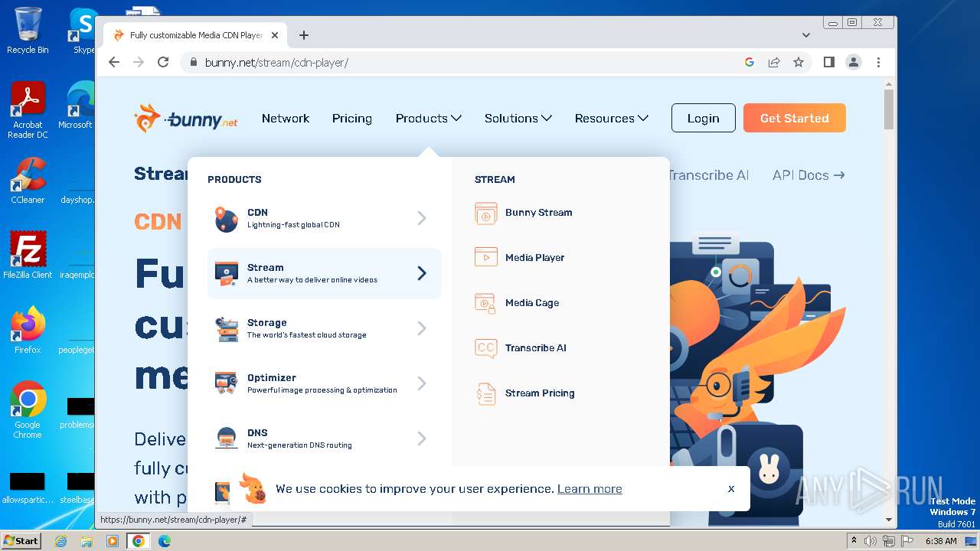The image size is (980, 551).
Task: Open FileZilla Client desktop shortcut
Action: tap(28, 256)
